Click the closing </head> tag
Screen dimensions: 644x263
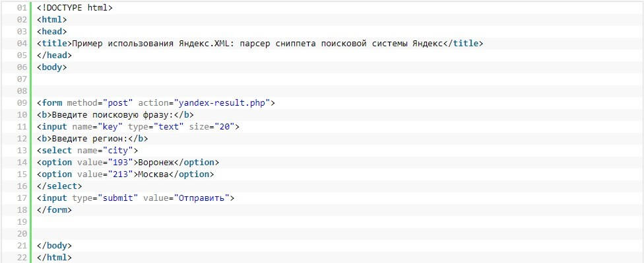click(x=54, y=56)
